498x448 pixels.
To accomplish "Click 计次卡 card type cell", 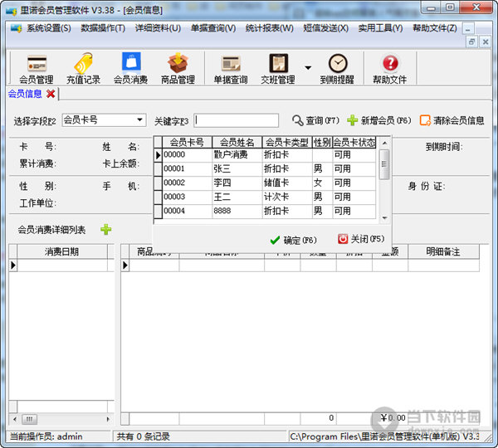I will (287, 197).
